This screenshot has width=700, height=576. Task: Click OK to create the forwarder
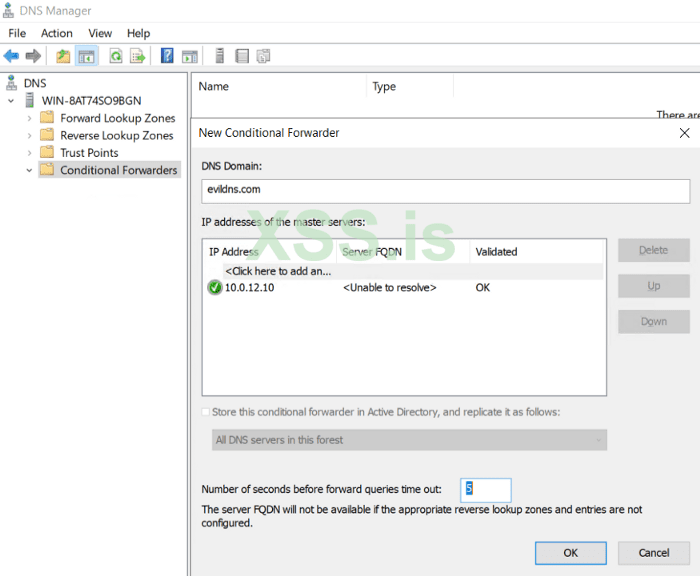coord(571,553)
